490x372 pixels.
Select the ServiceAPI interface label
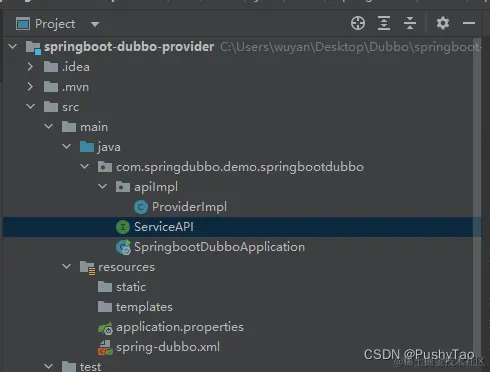pos(164,227)
